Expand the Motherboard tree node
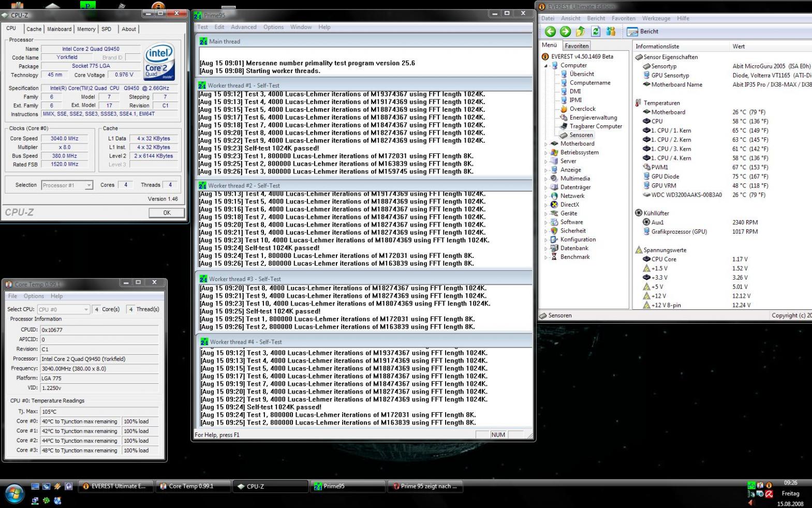 point(545,144)
